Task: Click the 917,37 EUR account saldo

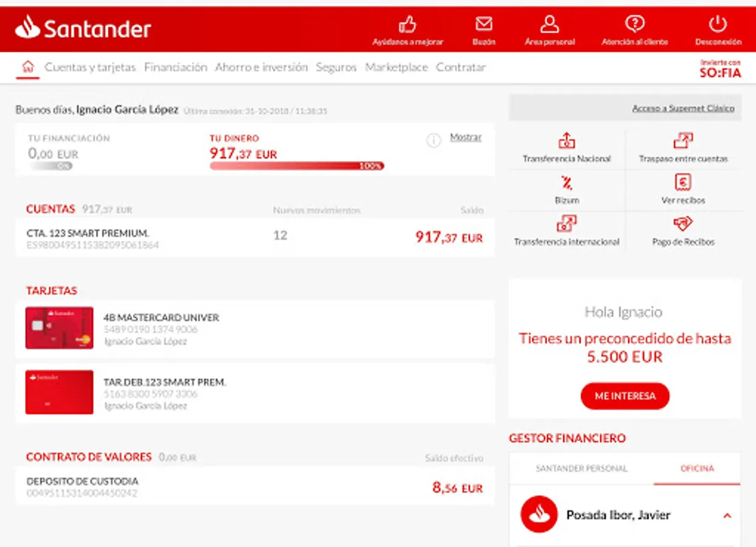Action: (449, 237)
